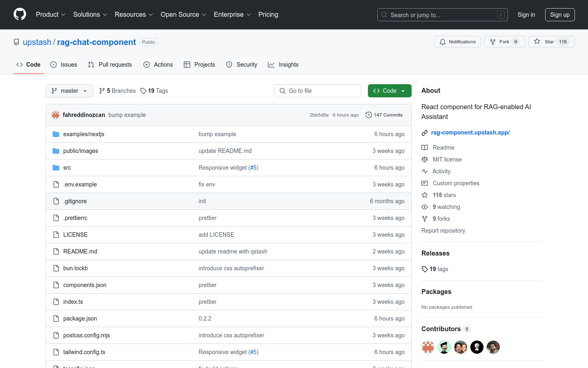Open the repository bookmark icon next to upstash
Viewport: 588px width, 368px height.
click(x=16, y=42)
